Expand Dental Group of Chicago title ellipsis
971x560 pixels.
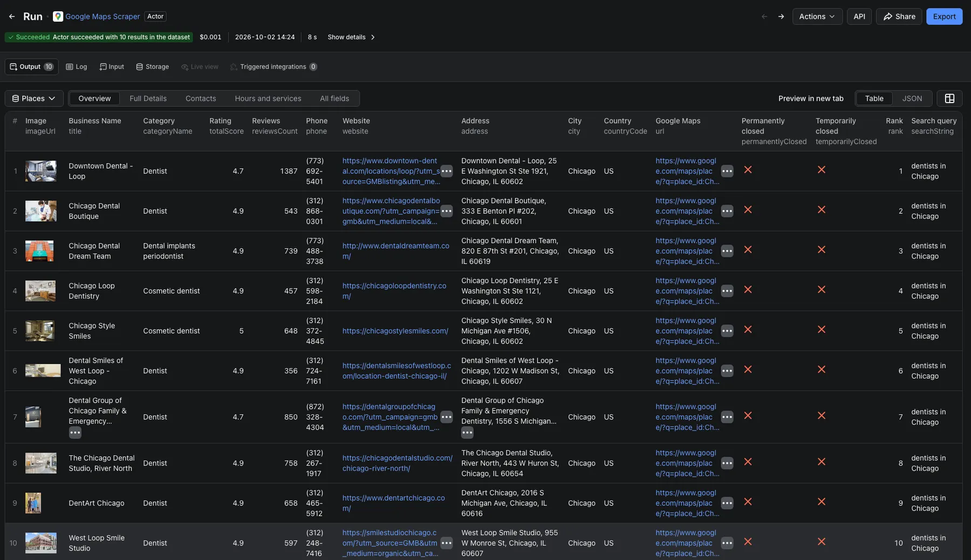tap(75, 432)
